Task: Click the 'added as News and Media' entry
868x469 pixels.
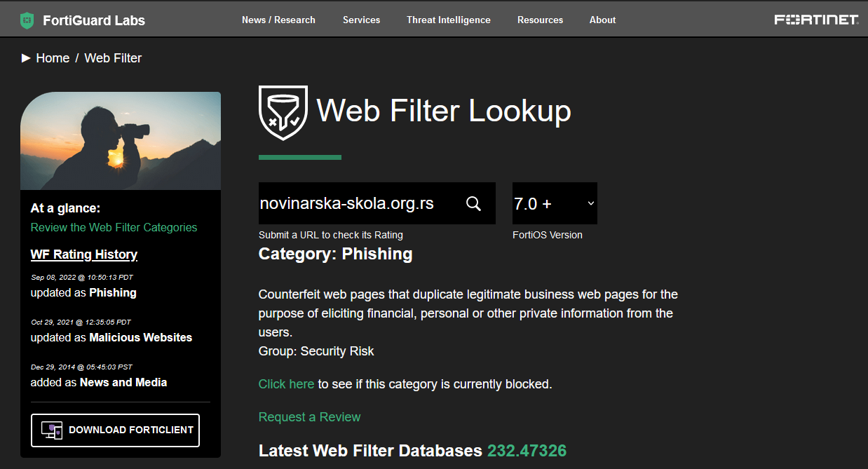Action: [x=99, y=383]
